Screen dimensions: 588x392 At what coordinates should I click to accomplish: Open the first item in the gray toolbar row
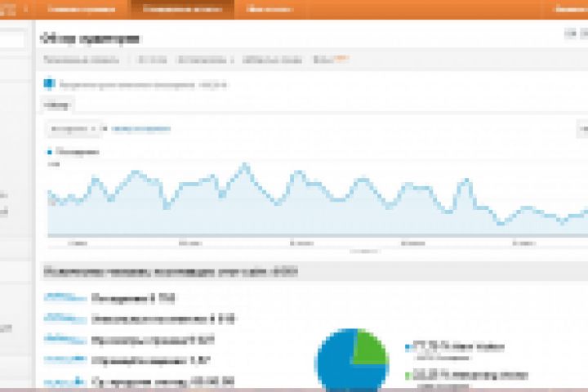coord(82,60)
